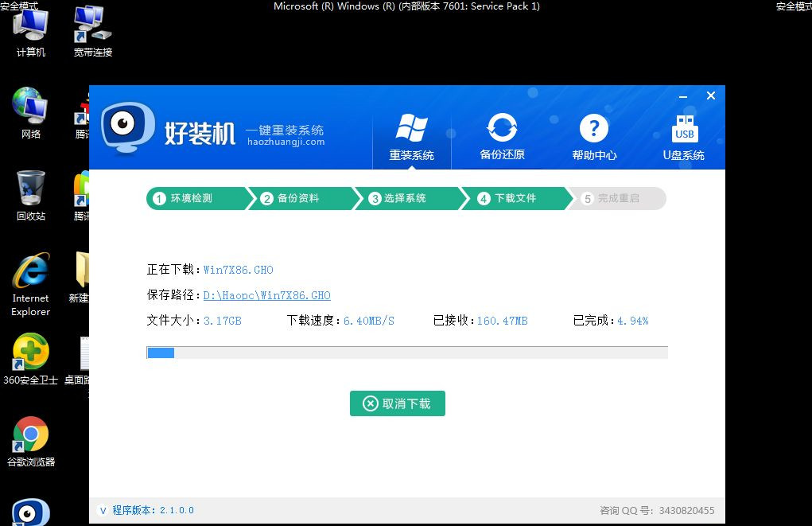This screenshot has height=526, width=812.
Task: Open 备份还原 via the circular arrows icon
Action: [x=502, y=126]
